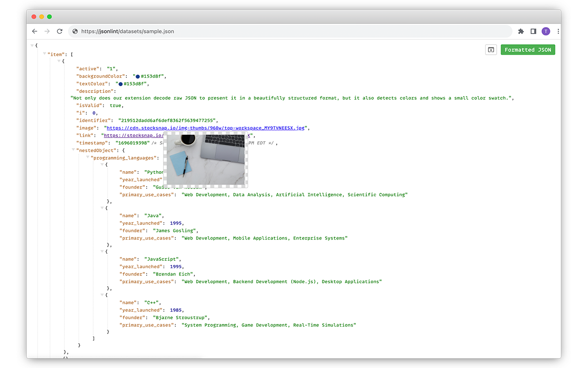
Task: Collapse the programming_languages array
Action: pos(87,157)
